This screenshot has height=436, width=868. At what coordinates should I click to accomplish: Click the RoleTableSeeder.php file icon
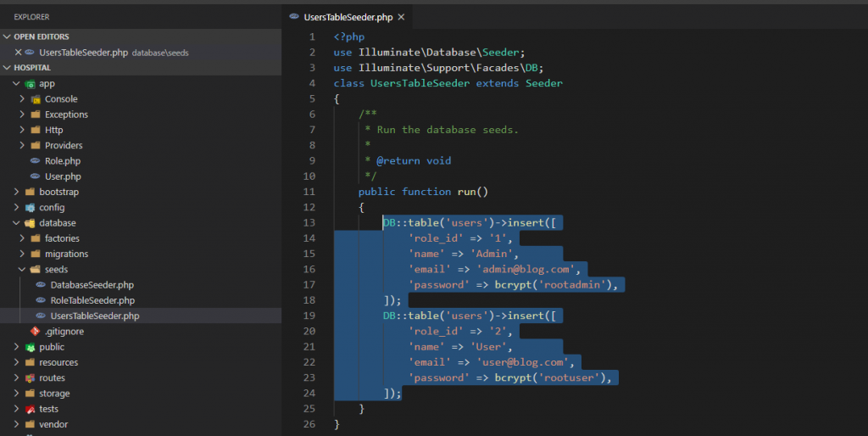[42, 300]
